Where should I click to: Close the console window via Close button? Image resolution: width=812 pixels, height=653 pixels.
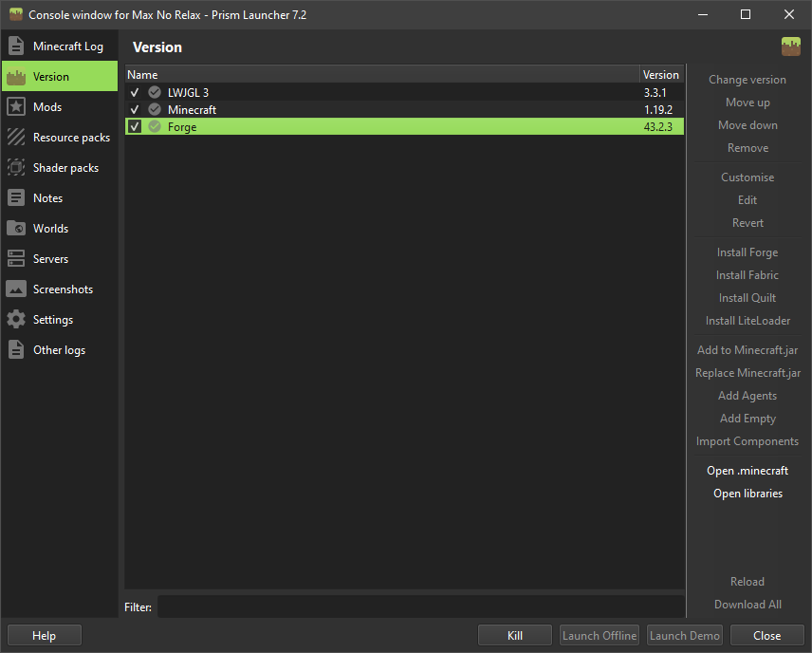coord(767,635)
